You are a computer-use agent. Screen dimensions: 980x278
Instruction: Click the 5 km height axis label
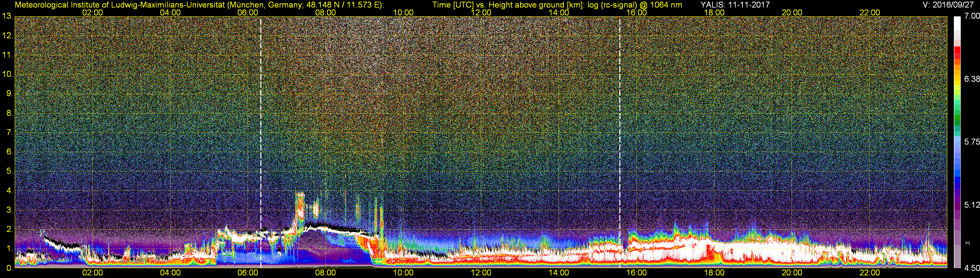point(9,171)
